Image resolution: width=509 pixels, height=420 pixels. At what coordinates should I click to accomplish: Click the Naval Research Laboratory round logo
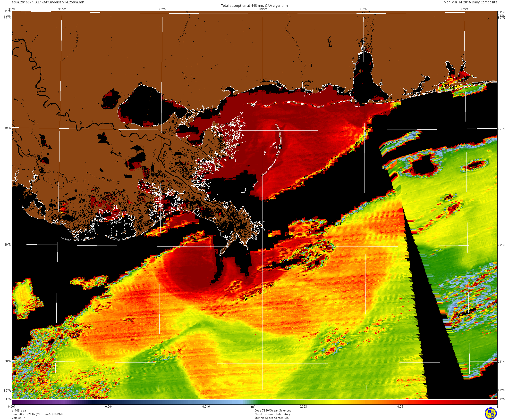(x=491, y=413)
